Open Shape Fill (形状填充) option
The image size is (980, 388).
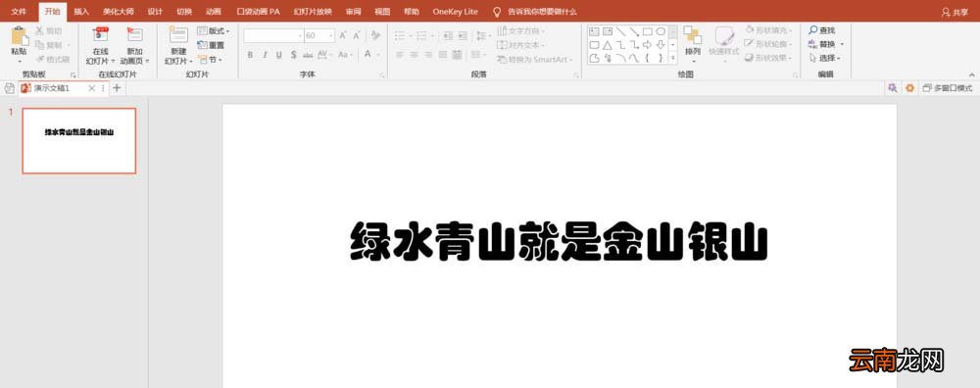click(768, 30)
